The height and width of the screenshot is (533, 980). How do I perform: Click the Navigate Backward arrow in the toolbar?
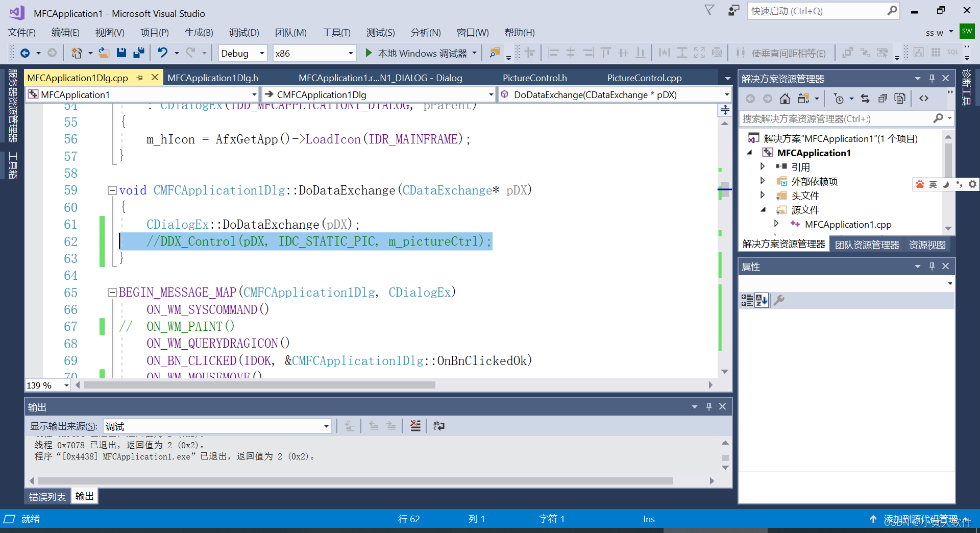[24, 53]
